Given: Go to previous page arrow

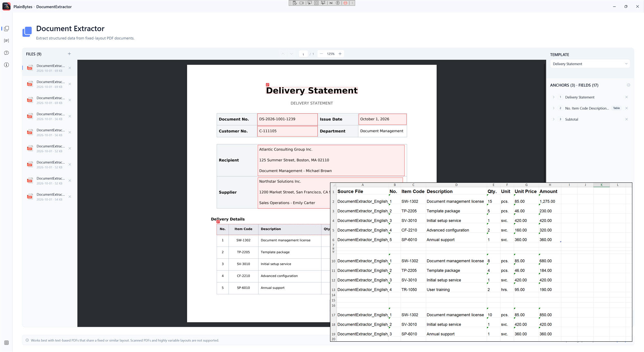Looking at the screenshot, I should (x=283, y=54).
